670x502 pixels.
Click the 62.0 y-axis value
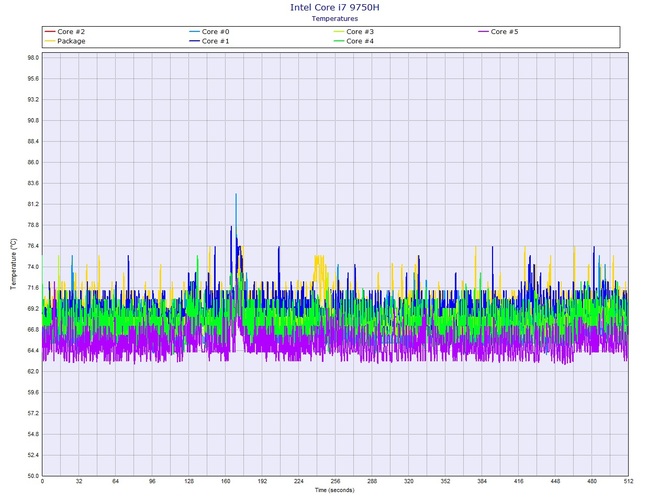pyautogui.click(x=33, y=372)
